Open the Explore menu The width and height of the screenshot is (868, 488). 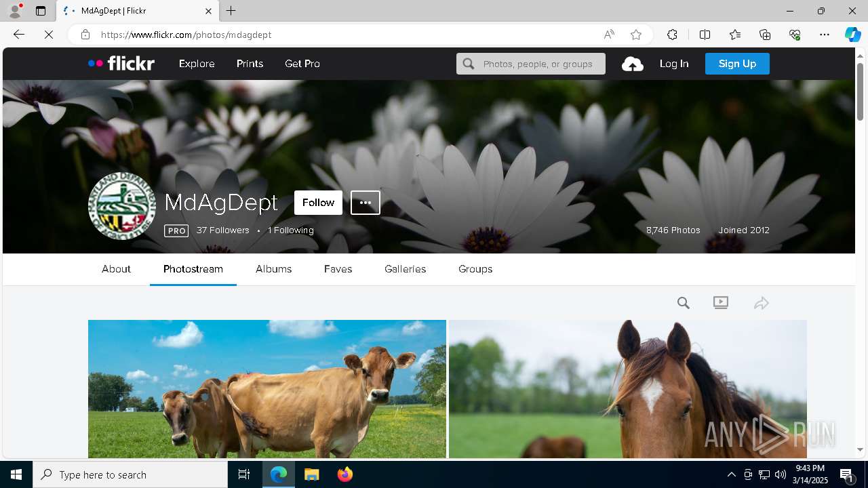coord(197,64)
